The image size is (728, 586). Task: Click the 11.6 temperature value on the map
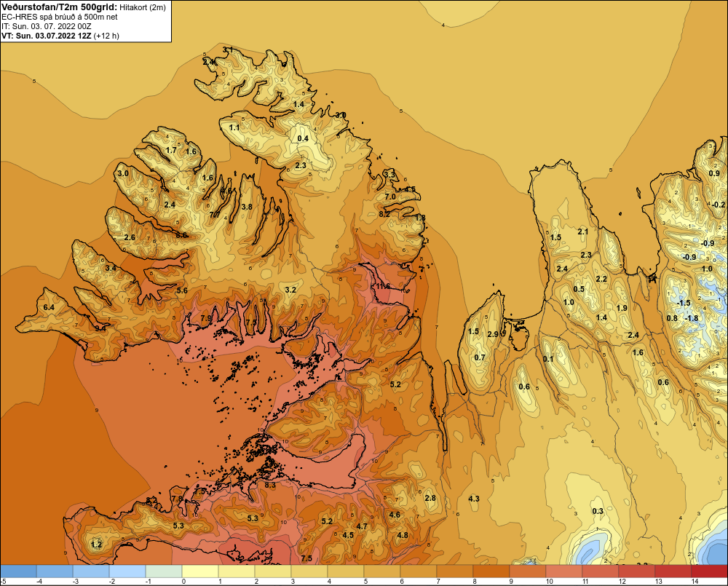384,286
